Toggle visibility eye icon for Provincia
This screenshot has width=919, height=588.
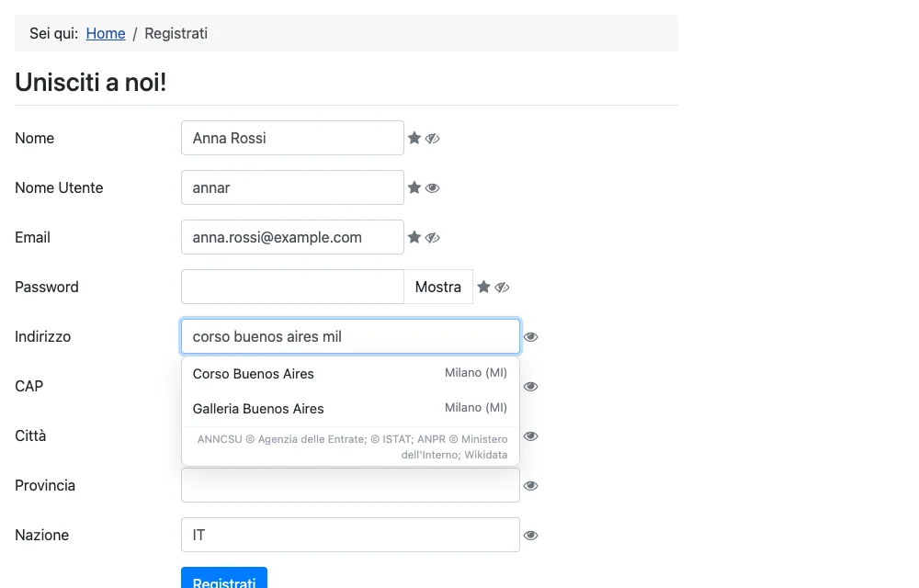click(530, 485)
